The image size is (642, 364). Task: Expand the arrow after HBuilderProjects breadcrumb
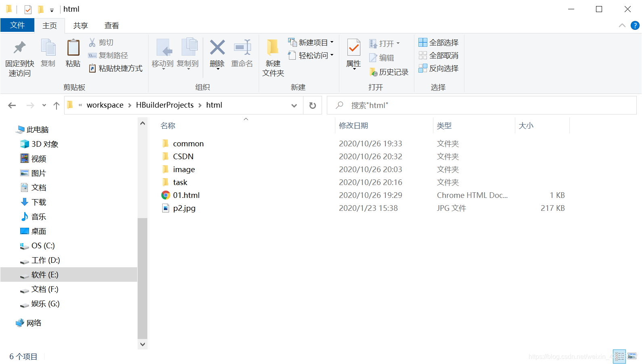point(200,105)
